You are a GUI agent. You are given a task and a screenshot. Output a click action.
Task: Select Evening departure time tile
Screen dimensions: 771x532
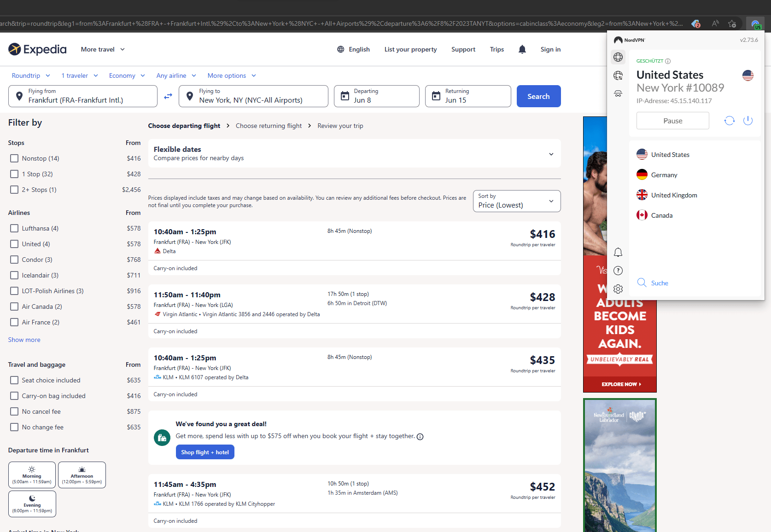(x=32, y=504)
